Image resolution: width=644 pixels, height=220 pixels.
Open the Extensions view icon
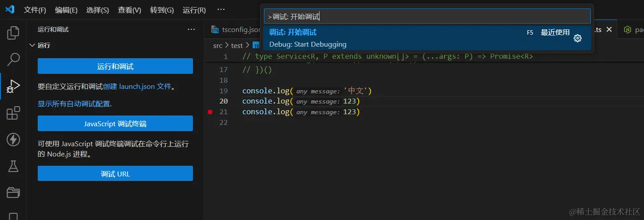[13, 113]
